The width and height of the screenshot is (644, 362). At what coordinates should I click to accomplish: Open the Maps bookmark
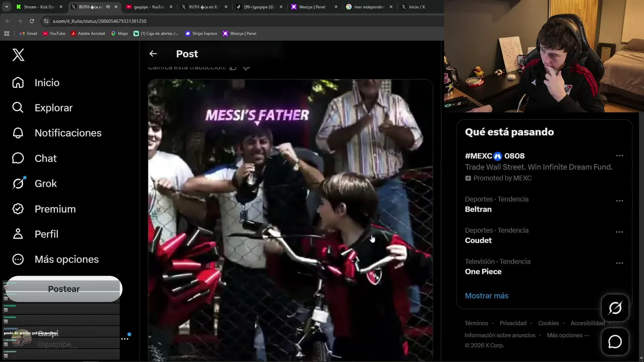(119, 34)
